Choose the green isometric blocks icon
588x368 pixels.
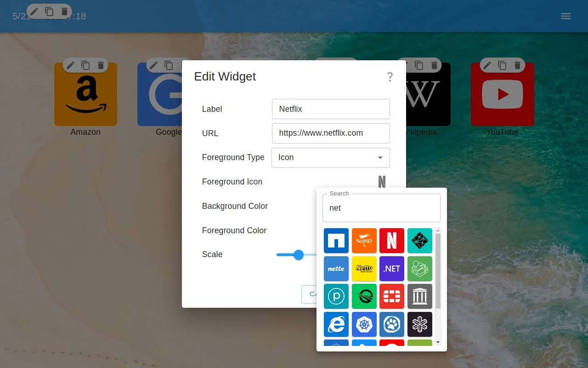tap(420, 269)
